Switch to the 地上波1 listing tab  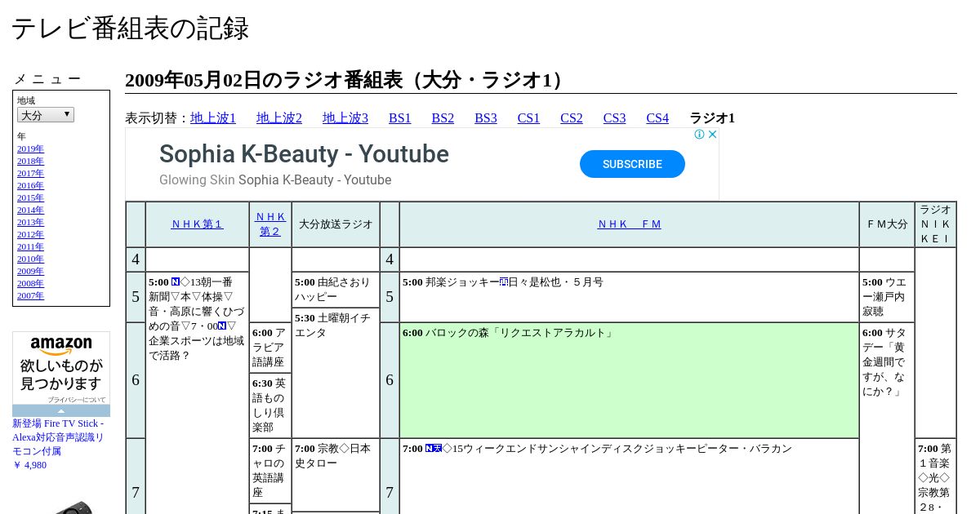213,118
